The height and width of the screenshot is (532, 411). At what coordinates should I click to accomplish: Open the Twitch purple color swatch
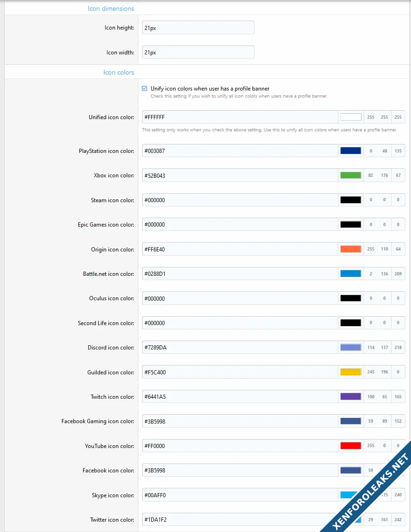click(350, 397)
